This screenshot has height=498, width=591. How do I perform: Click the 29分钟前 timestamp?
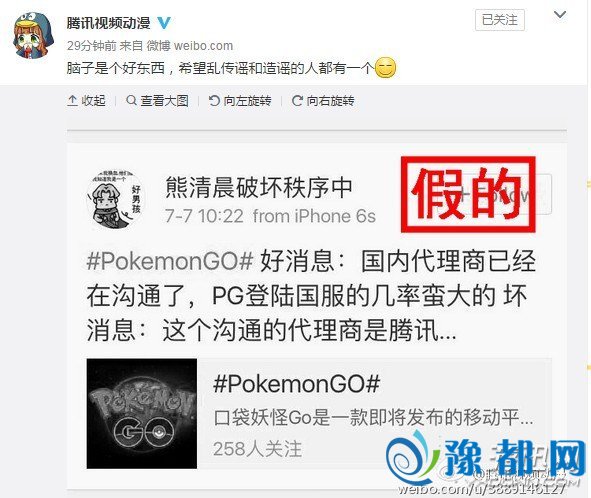(x=92, y=46)
